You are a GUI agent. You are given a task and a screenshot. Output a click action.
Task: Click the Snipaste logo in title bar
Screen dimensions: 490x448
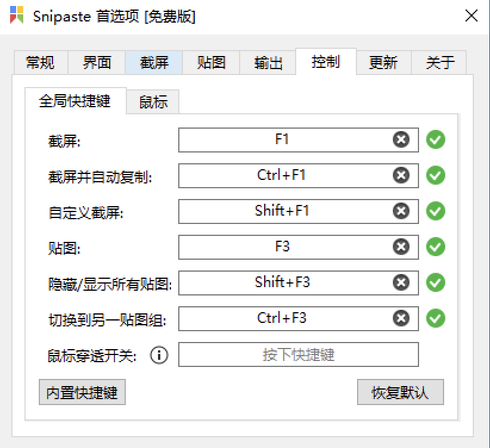coord(17,15)
